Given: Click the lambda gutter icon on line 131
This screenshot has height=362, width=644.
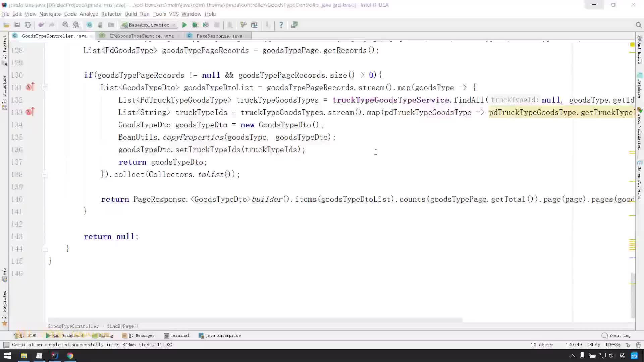Looking at the screenshot, I should [30, 87].
